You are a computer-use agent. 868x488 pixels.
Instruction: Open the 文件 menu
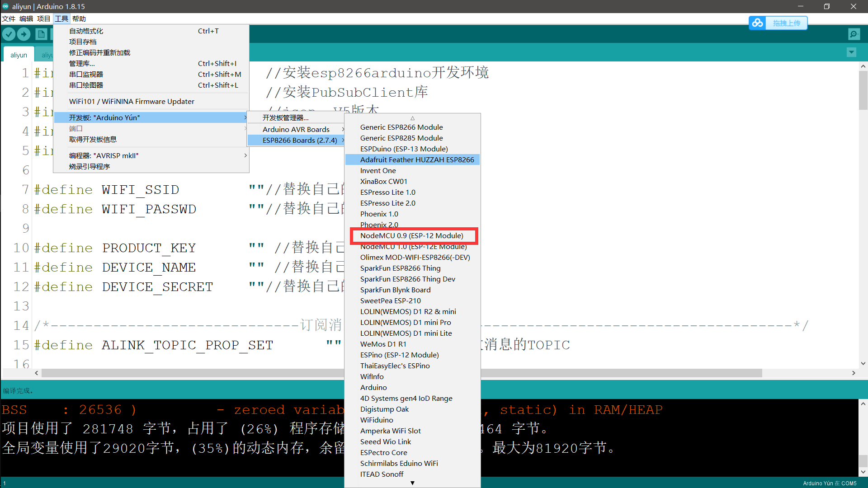9,19
